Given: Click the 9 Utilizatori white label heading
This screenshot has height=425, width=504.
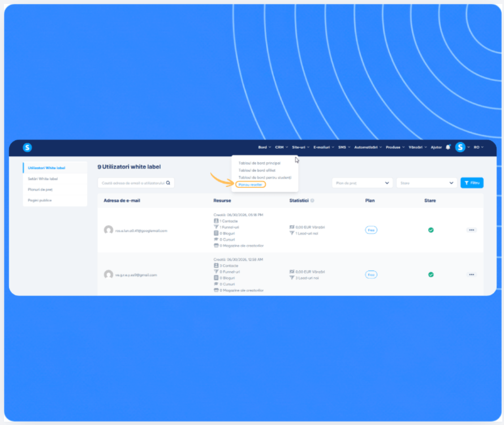Looking at the screenshot, I should (129, 167).
